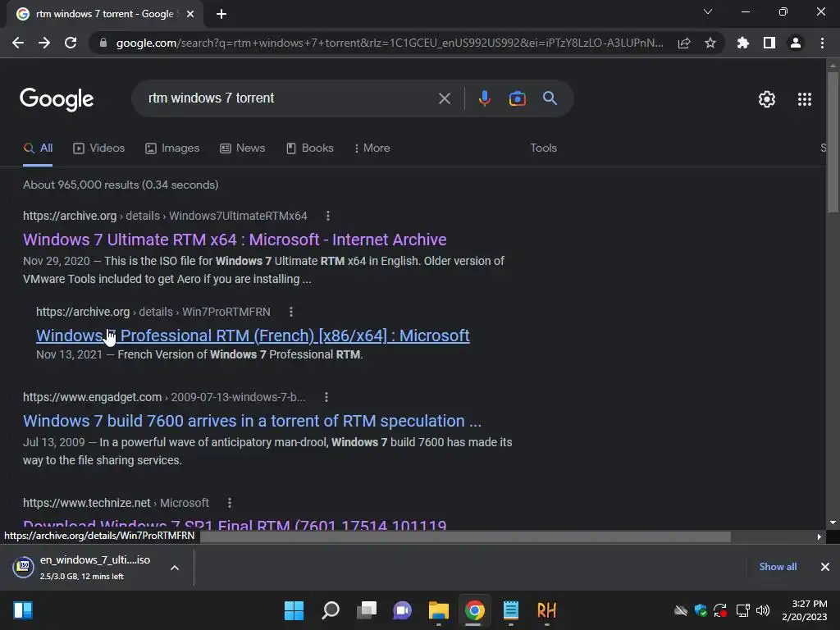The height and width of the screenshot is (630, 840).
Task: Bookmark this page with the star icon
Action: tap(710, 43)
